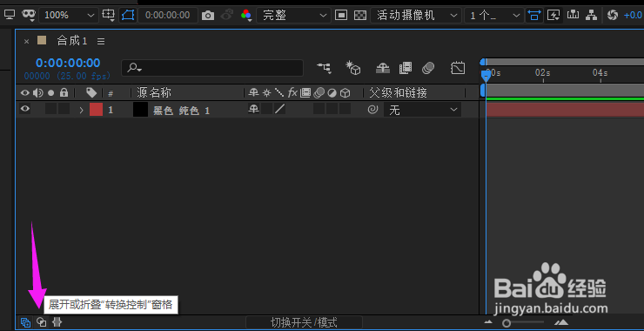Toggle 3D layer switch box on layer 1

tap(345, 109)
